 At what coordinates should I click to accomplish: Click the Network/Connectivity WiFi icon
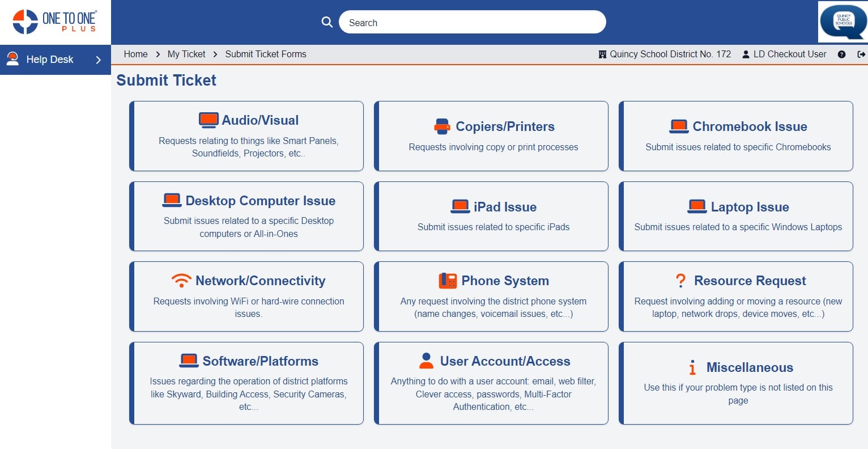click(181, 281)
